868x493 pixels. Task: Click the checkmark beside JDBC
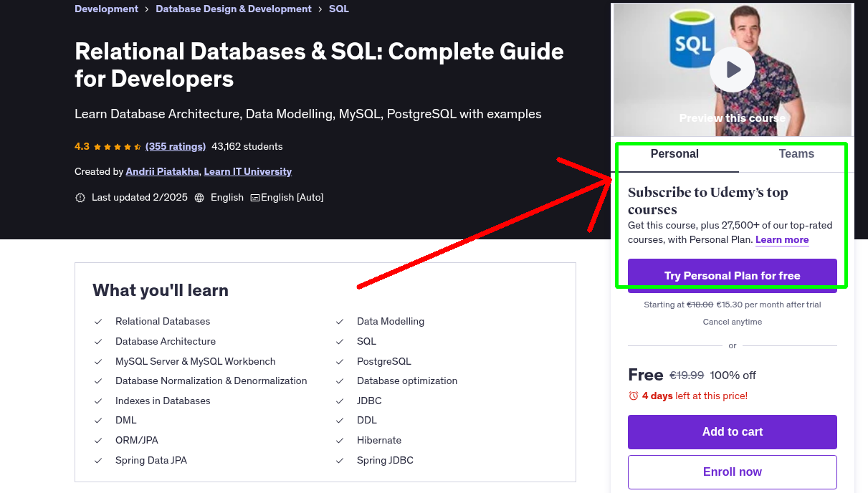click(x=340, y=401)
